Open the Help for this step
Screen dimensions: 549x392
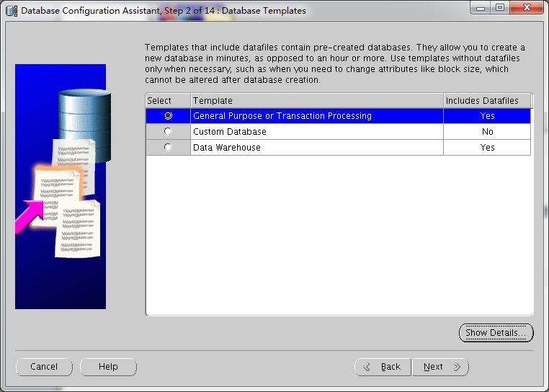click(x=108, y=367)
